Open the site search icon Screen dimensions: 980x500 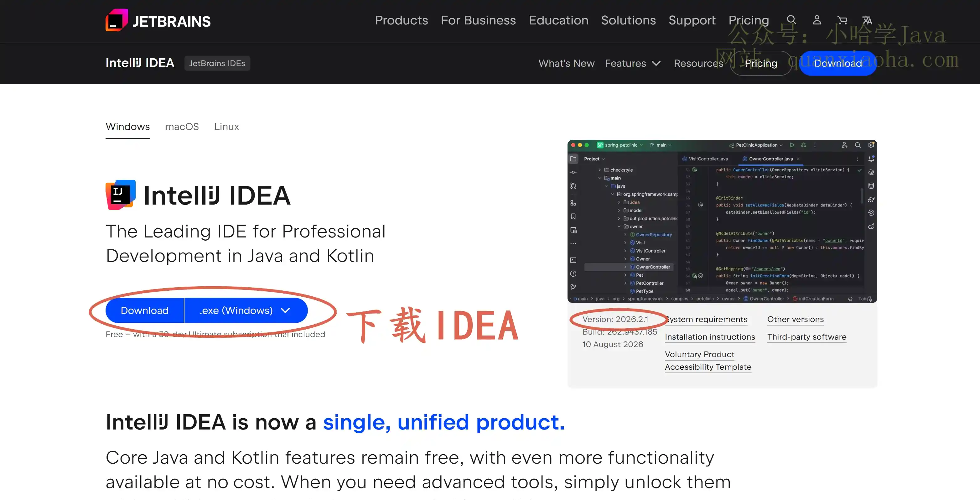[791, 20]
